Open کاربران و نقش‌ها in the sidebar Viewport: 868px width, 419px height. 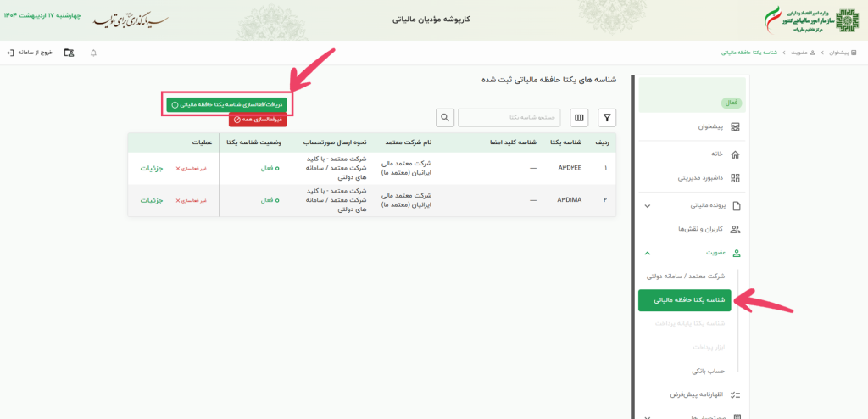coord(699,229)
